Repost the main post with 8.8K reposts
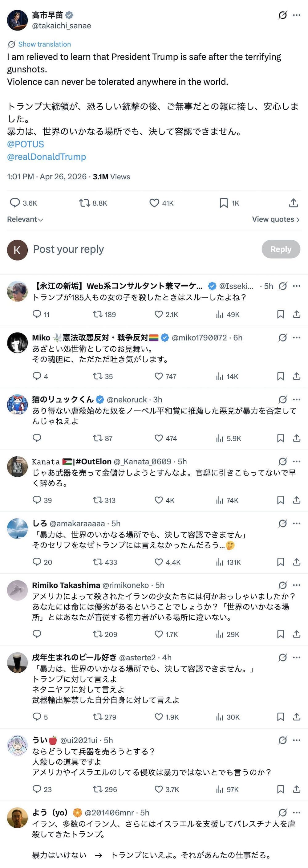 (84, 203)
